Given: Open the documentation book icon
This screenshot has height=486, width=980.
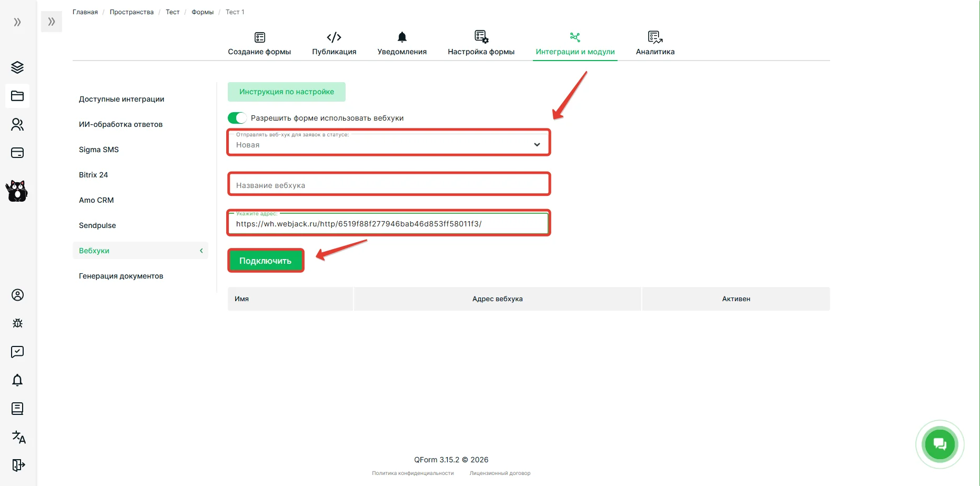Looking at the screenshot, I should click(x=17, y=409).
